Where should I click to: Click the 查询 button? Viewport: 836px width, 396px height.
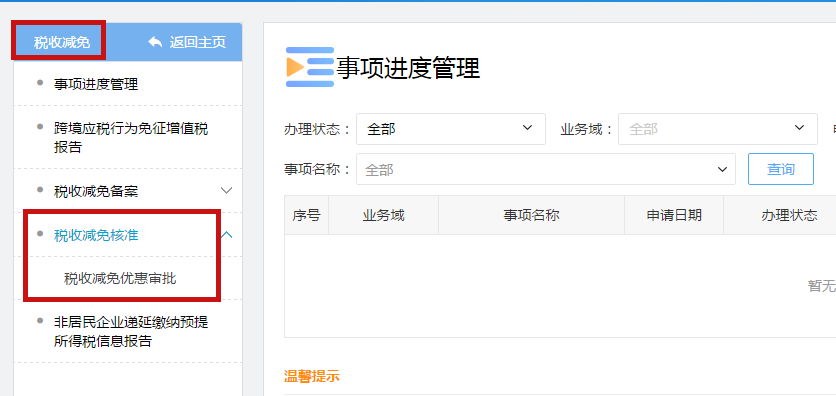[x=781, y=169]
